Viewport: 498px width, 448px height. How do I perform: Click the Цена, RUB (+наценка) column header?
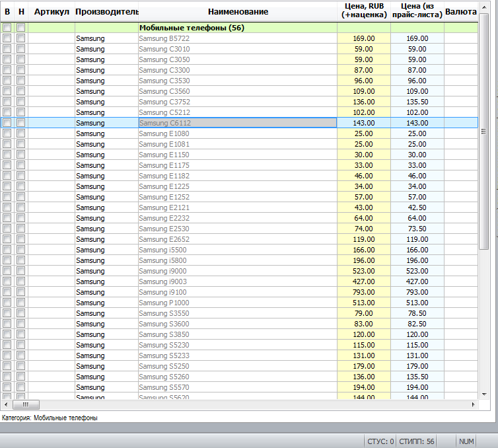[364, 11]
